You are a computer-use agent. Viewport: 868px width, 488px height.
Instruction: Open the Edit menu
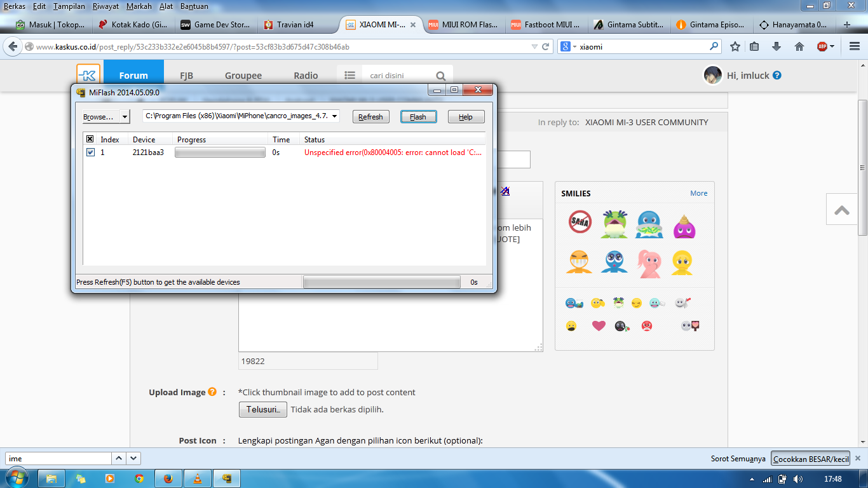click(39, 6)
